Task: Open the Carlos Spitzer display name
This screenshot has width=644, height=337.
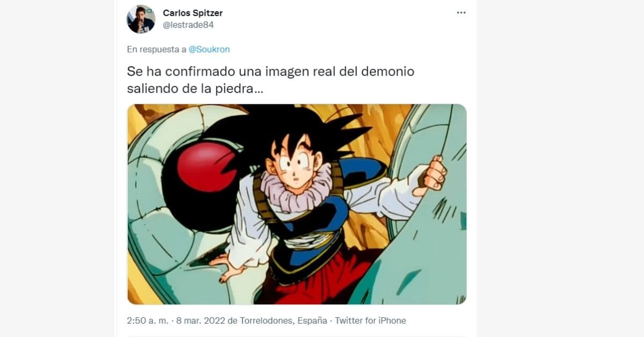Action: [193, 13]
